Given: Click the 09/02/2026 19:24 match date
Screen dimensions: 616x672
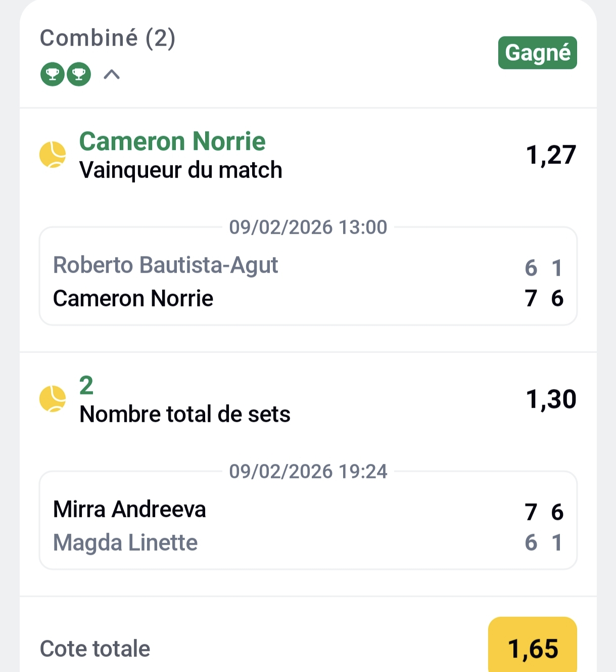Looking at the screenshot, I should tap(308, 471).
